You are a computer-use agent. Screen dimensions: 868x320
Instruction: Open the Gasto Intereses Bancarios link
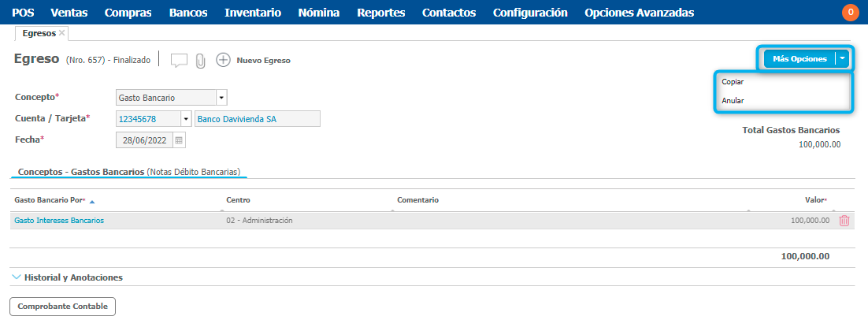(59, 221)
